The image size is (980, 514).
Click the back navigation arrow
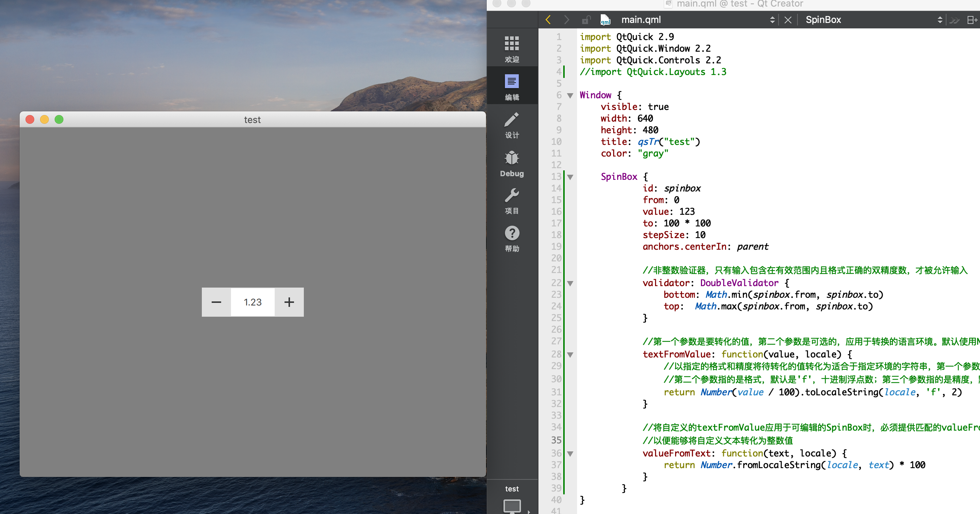(x=548, y=19)
